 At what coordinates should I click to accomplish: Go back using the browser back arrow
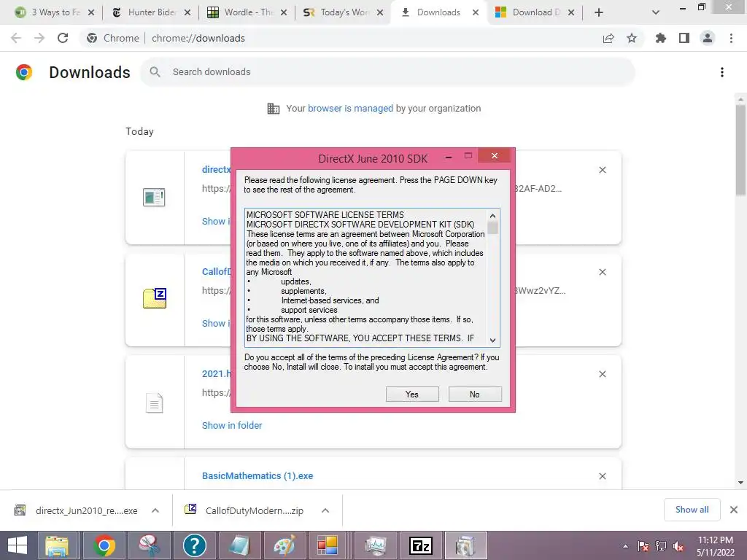click(x=16, y=38)
